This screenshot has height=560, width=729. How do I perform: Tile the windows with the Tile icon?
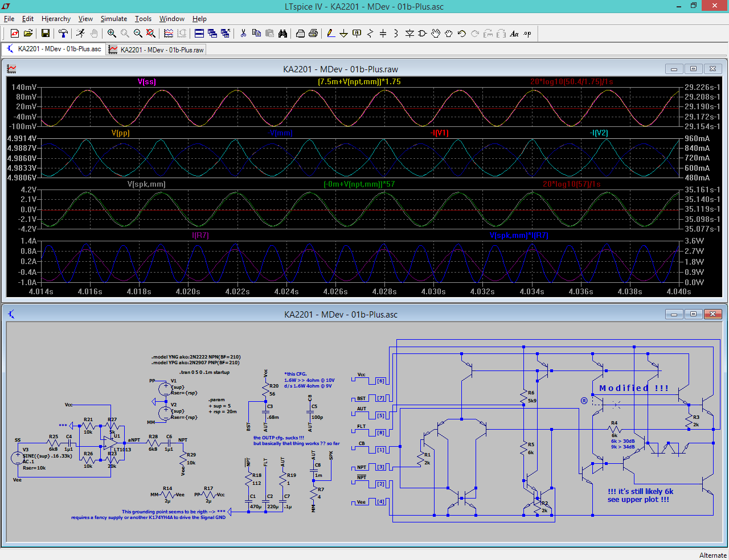click(199, 34)
